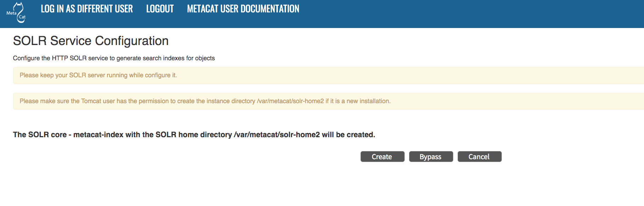
Task: Click the solr-home2 path in bold message
Action: [277, 135]
